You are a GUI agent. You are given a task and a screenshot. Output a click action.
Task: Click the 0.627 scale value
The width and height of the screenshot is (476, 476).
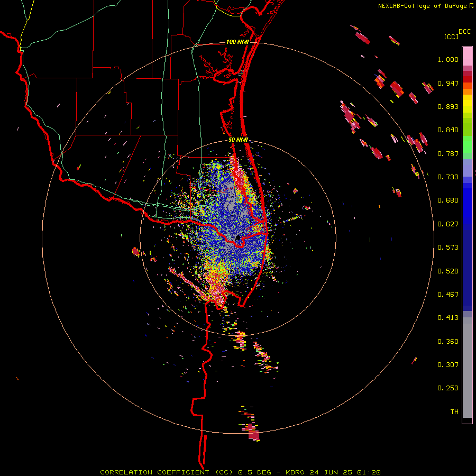click(448, 224)
